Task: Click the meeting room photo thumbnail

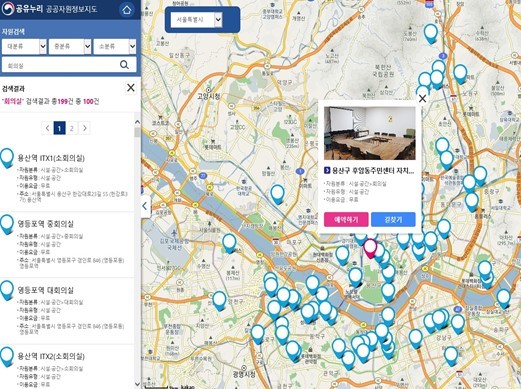Action: click(370, 133)
